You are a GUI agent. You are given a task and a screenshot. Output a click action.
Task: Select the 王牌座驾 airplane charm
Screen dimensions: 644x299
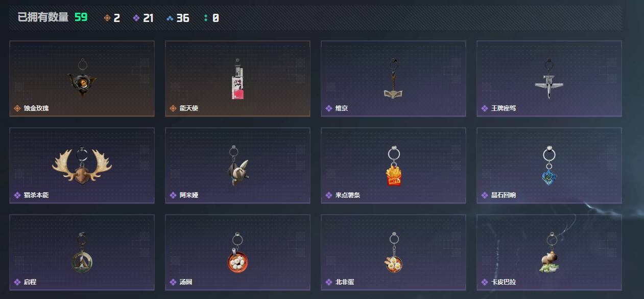coord(549,79)
